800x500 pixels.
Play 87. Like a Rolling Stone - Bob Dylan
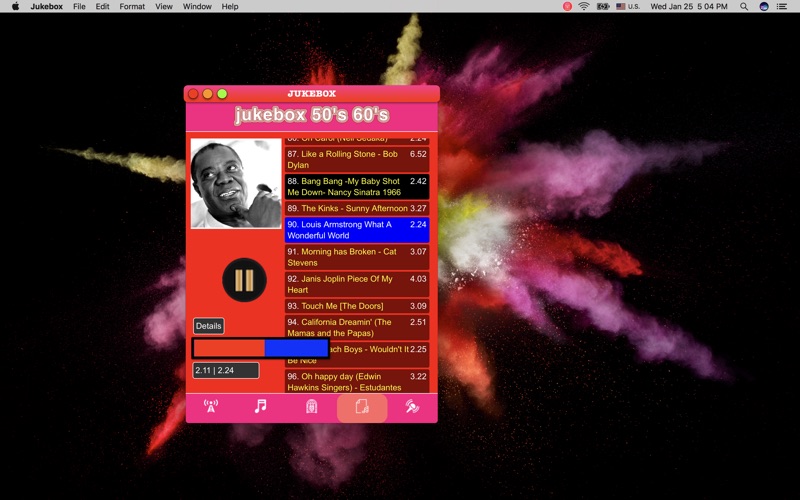pos(357,159)
